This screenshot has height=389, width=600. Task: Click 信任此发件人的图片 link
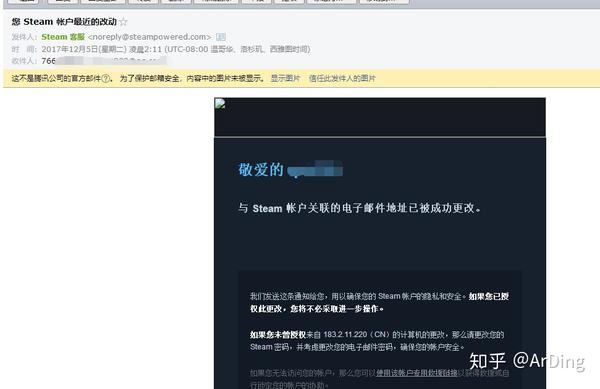click(x=342, y=78)
